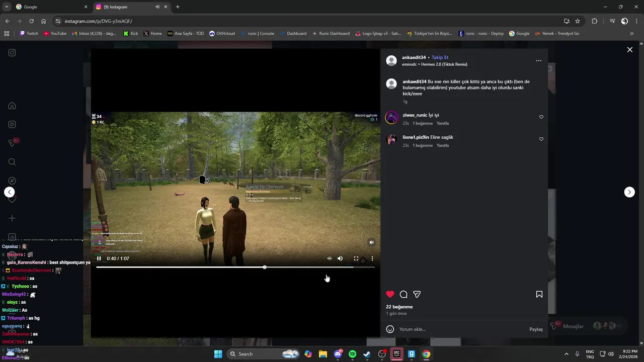Click the Instagram logo in sidebar
The width and height of the screenshot is (644, 362).
(12, 53)
